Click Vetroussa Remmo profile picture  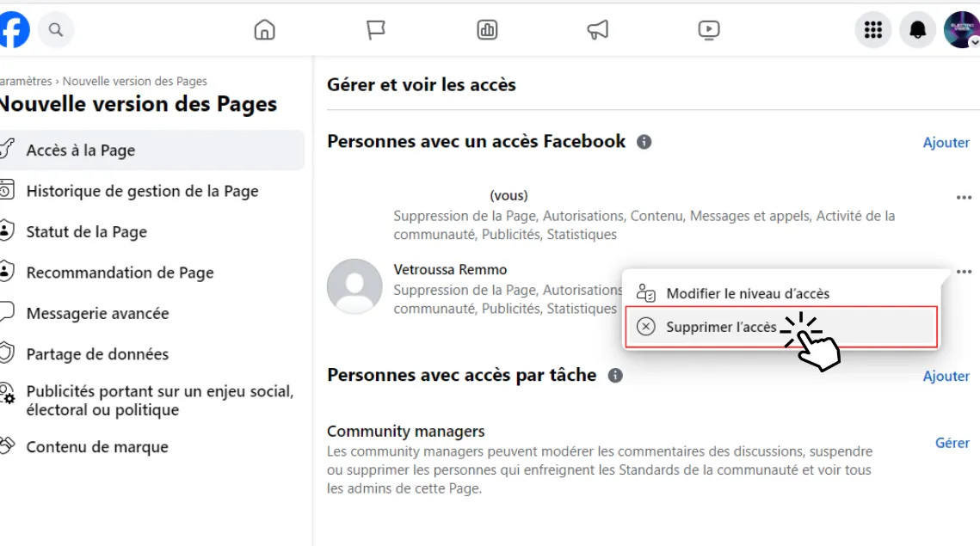(x=354, y=286)
